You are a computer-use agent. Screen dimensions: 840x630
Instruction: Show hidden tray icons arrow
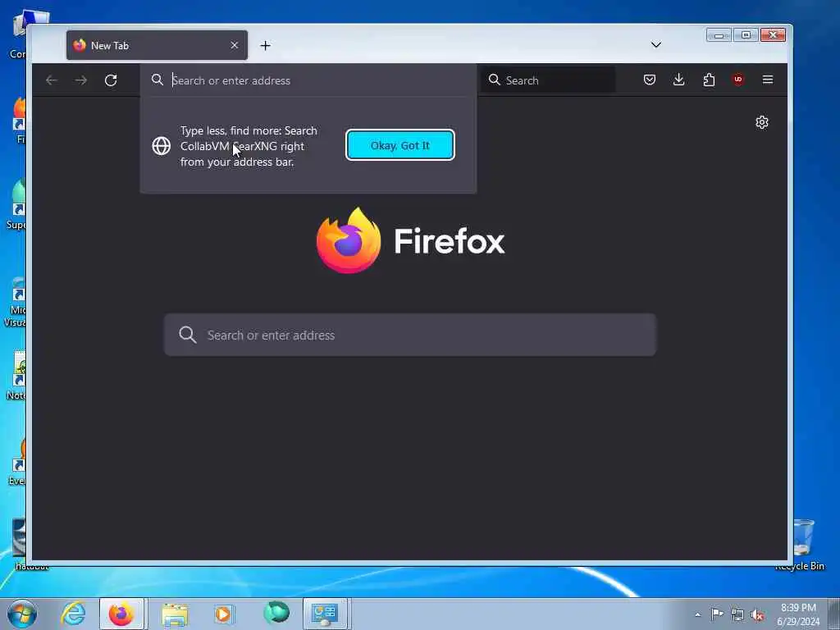click(697, 615)
